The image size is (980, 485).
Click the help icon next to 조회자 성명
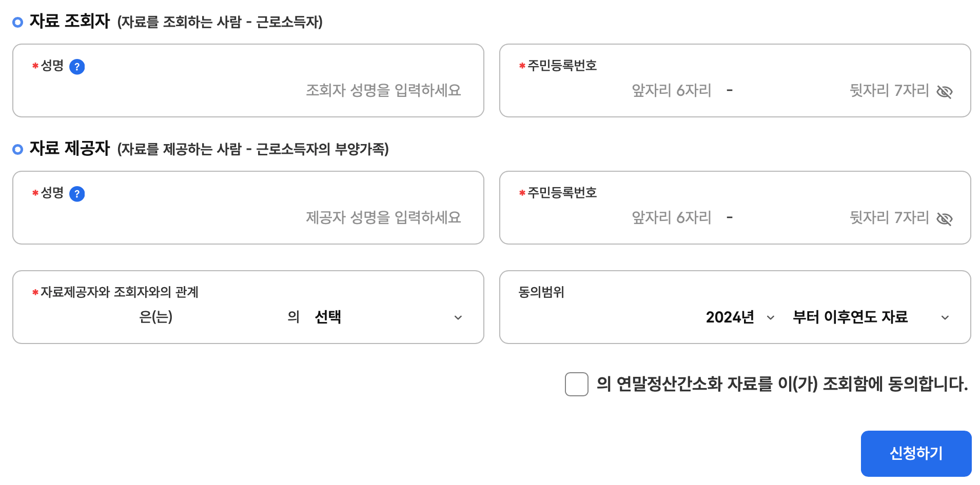(77, 66)
